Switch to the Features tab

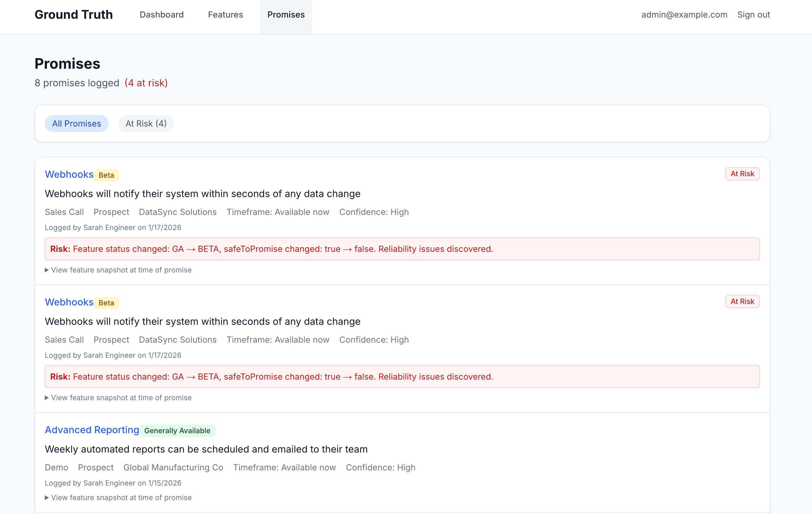(225, 15)
